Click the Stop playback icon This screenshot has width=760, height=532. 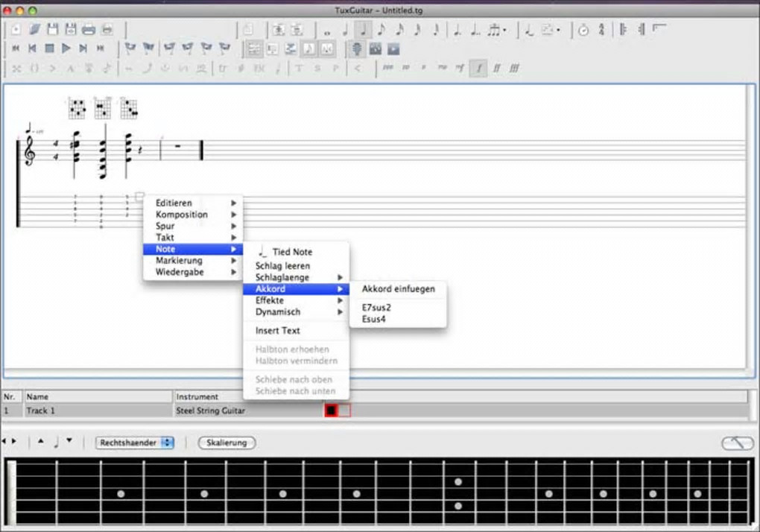(49, 48)
